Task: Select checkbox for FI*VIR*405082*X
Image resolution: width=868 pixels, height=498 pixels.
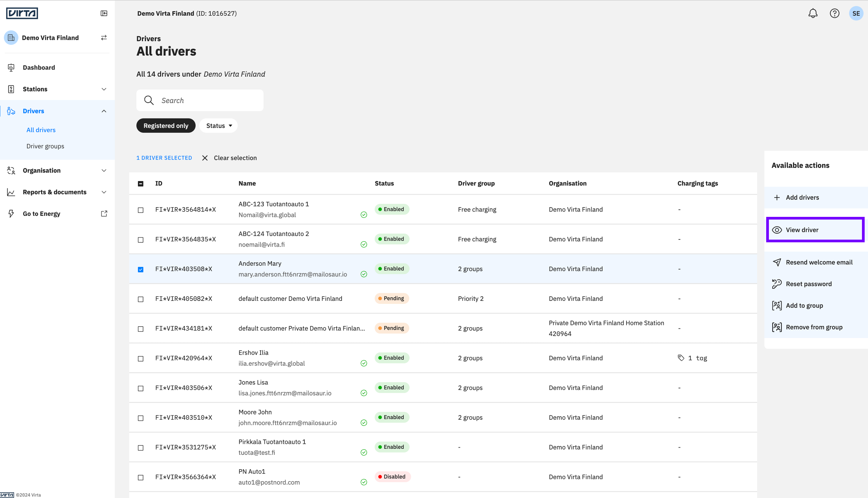Action: tap(141, 299)
